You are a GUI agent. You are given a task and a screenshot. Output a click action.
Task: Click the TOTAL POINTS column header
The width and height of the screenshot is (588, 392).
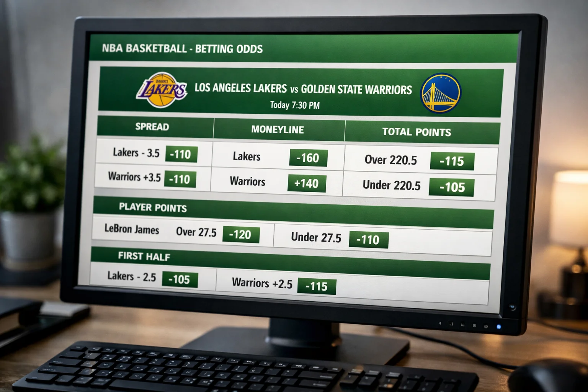(x=416, y=132)
